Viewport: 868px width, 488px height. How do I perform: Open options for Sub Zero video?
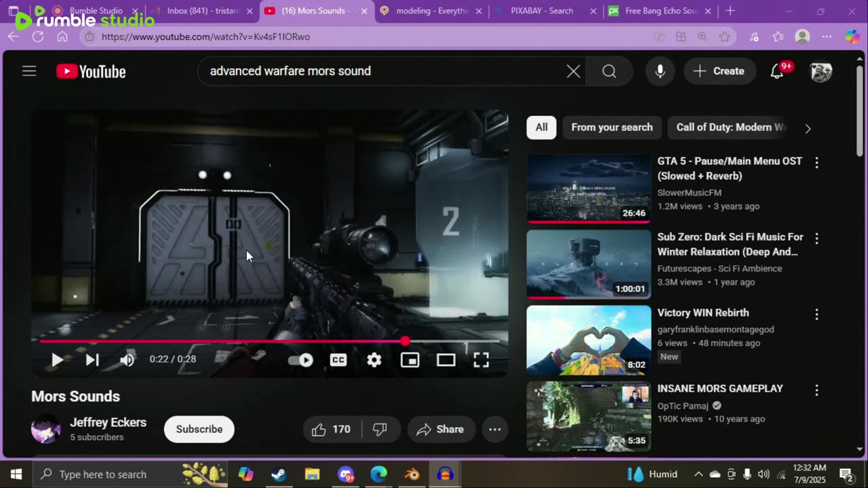tap(816, 239)
